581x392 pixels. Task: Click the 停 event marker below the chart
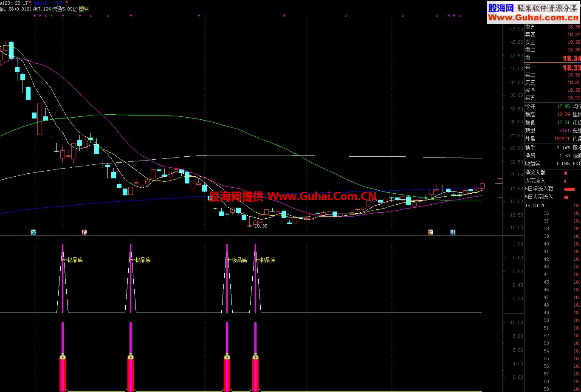(33, 232)
